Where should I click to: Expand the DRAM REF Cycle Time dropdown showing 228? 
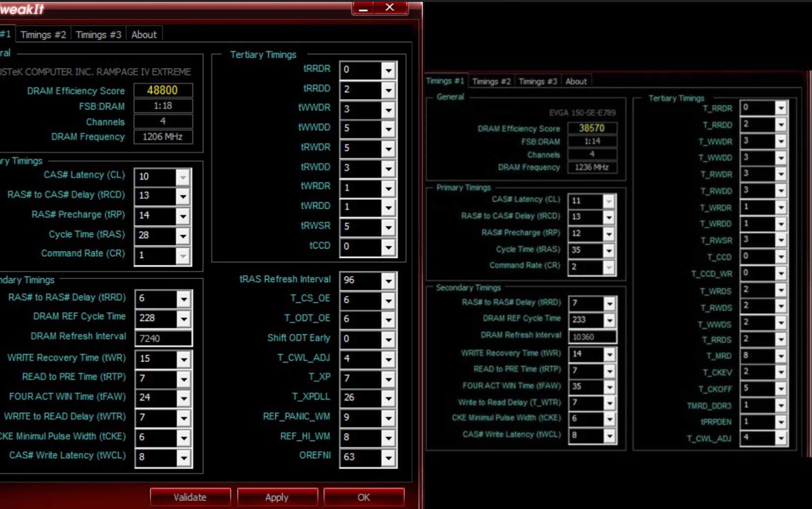(183, 318)
